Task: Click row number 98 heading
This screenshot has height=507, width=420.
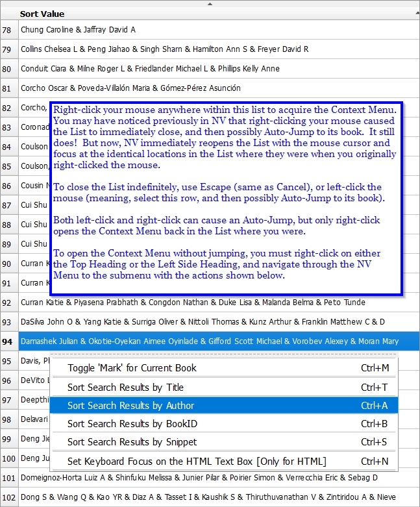Action: coord(9,419)
